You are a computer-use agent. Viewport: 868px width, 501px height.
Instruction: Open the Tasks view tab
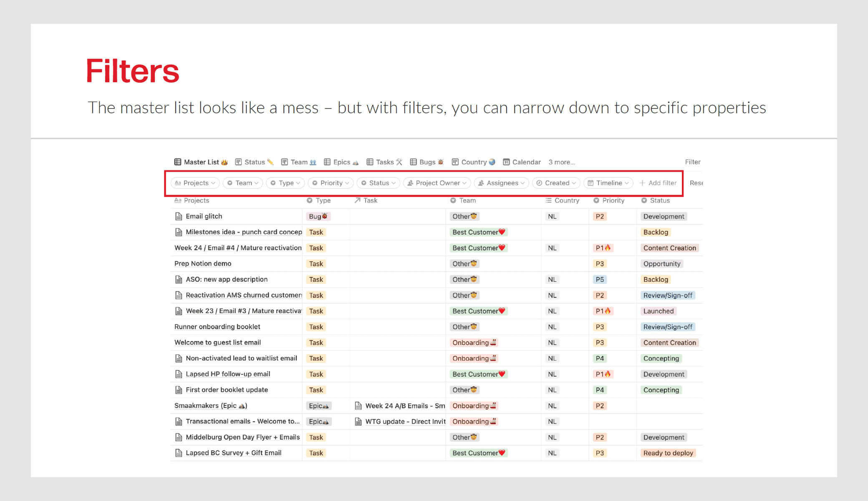pos(384,162)
